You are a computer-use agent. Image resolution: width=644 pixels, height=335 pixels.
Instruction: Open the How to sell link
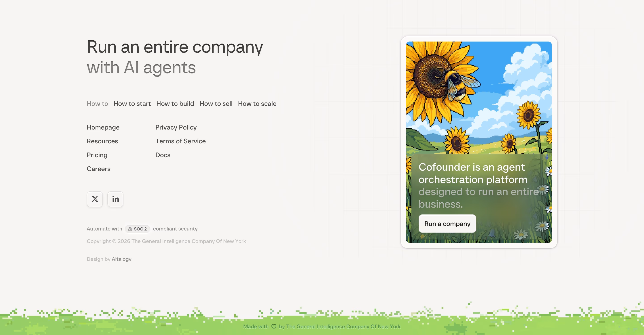(x=216, y=104)
